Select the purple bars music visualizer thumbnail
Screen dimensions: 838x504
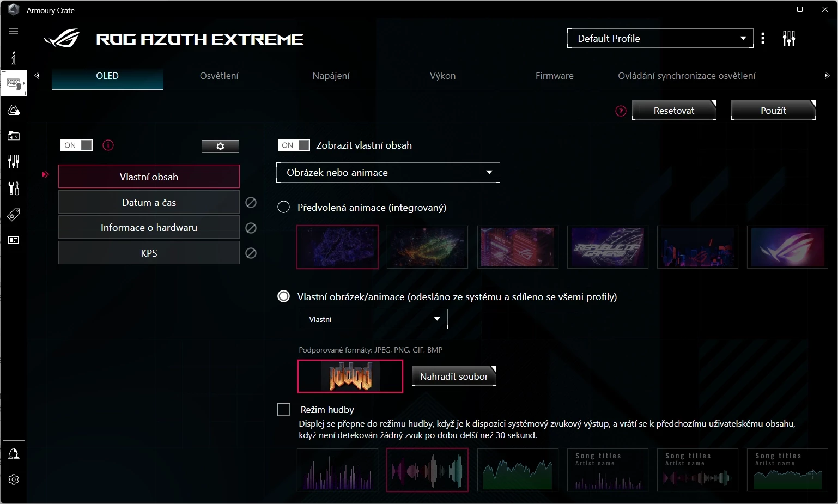tap(337, 470)
